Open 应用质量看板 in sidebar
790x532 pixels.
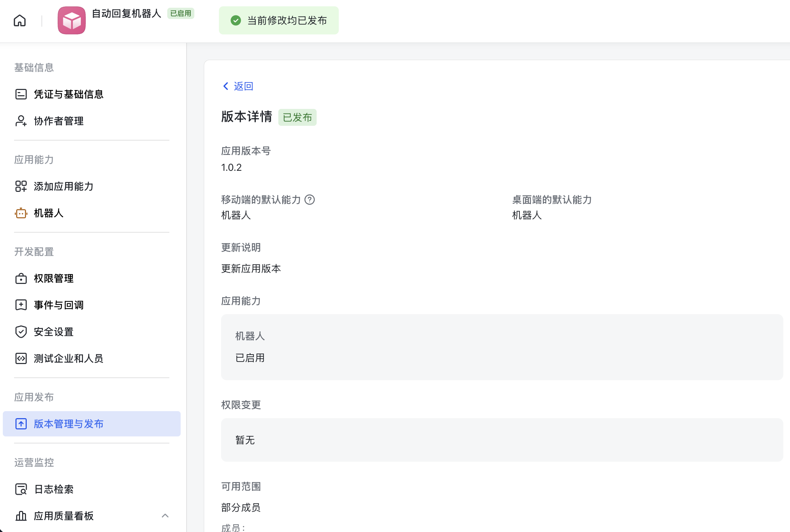tap(92, 516)
